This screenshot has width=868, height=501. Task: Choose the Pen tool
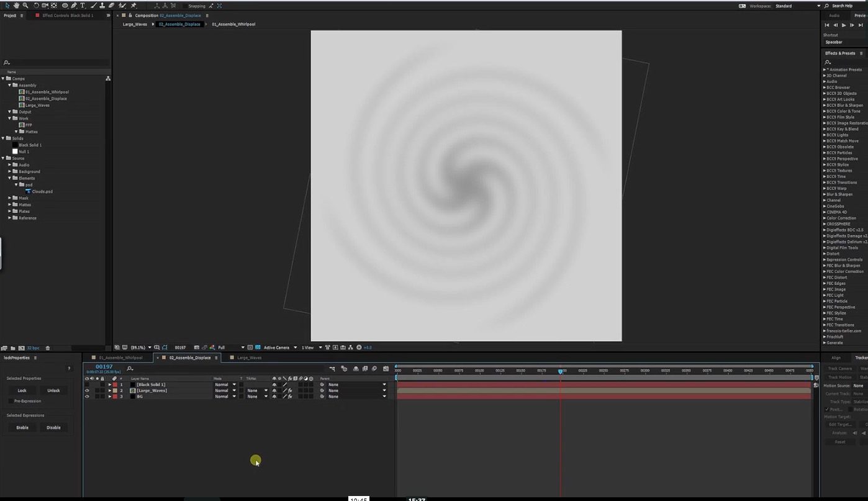pos(74,6)
